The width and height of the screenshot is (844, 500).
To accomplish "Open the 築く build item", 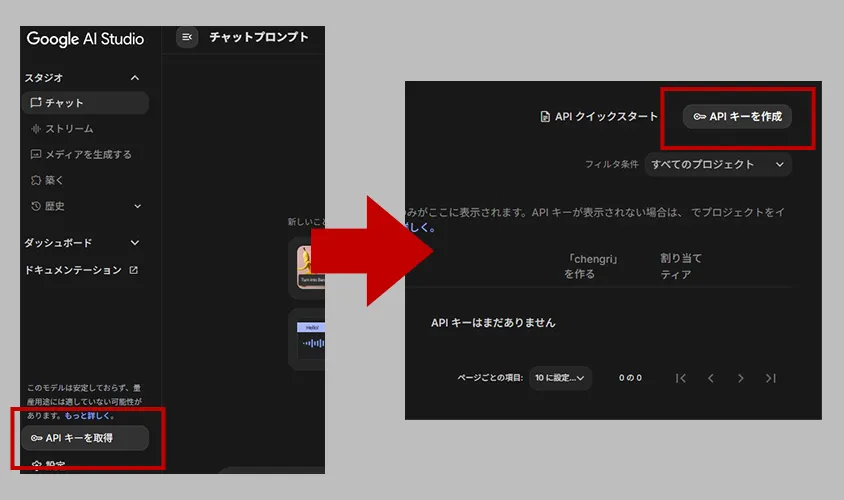I will tap(54, 181).
